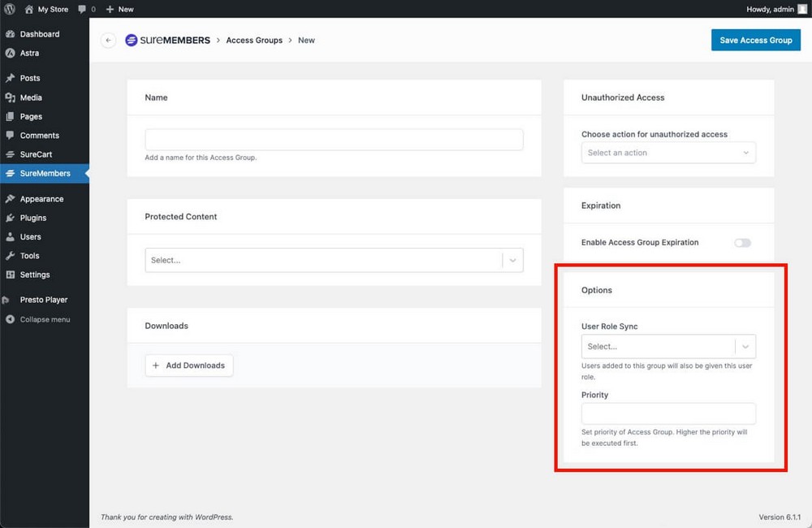Click the back arrow circle button
Viewport: 812px width, 528px height.
108,40
